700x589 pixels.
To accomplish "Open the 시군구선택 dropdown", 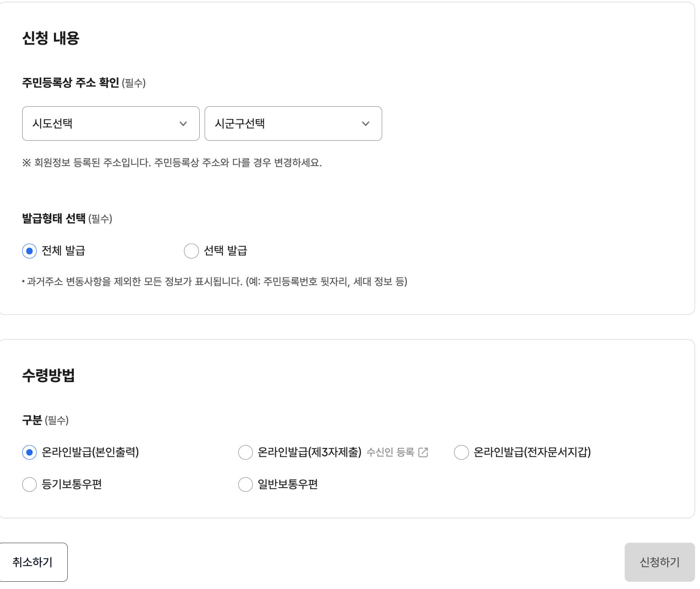I will tap(293, 123).
